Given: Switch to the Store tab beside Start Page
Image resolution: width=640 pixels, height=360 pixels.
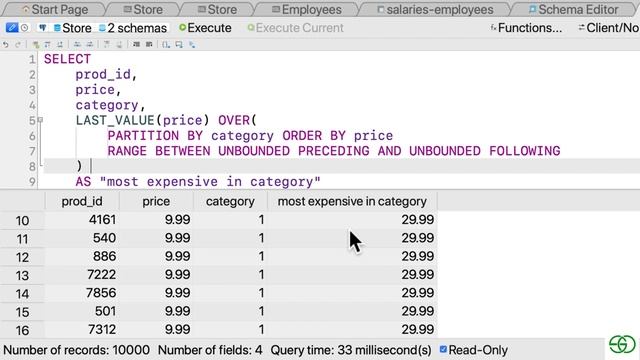Looking at the screenshot, I should pos(143,9).
